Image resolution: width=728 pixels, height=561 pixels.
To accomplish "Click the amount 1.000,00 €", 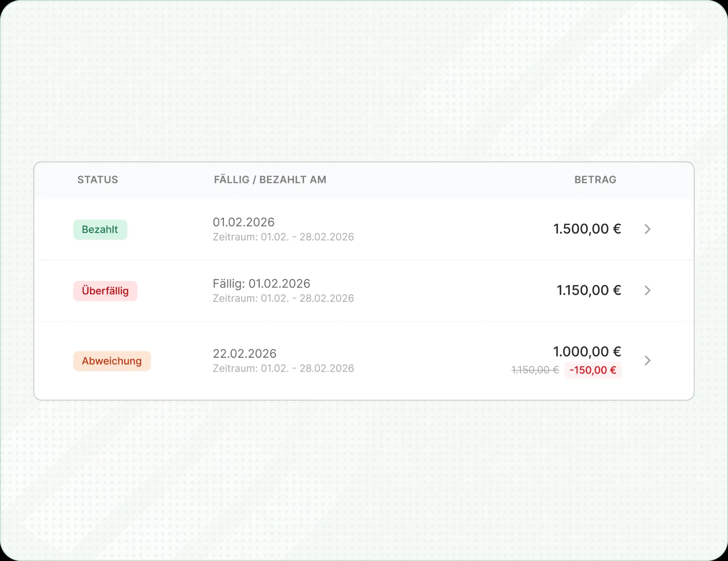I will [587, 351].
